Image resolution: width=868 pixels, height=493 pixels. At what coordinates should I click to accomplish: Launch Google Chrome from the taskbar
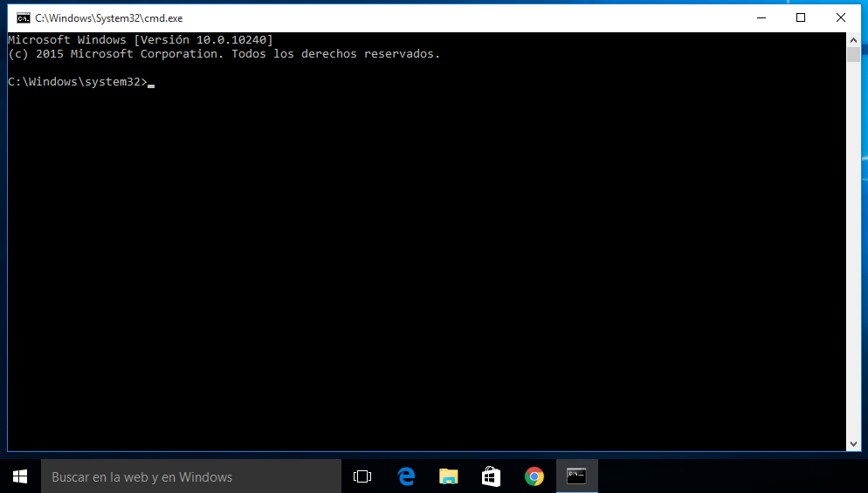[x=534, y=476]
